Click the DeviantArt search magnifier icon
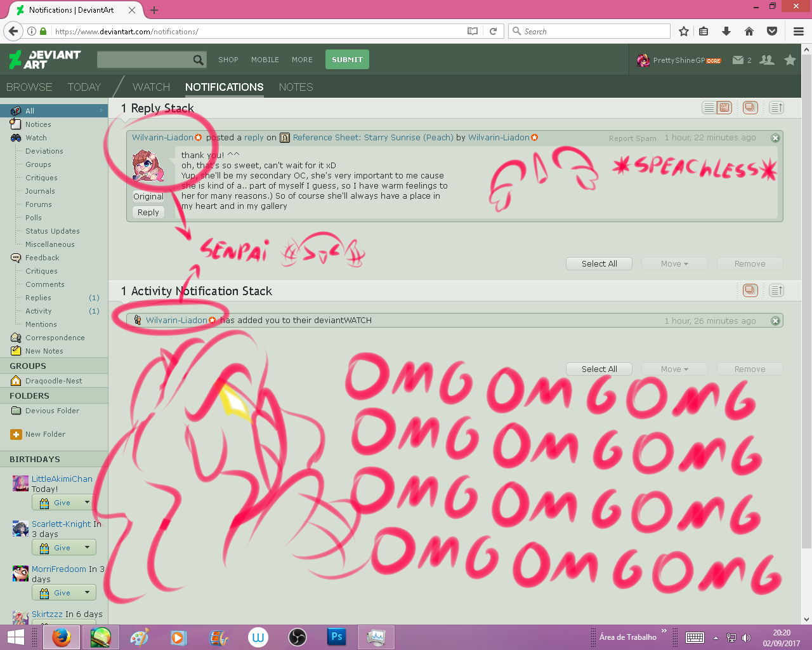Image resolution: width=812 pixels, height=650 pixels. [199, 60]
